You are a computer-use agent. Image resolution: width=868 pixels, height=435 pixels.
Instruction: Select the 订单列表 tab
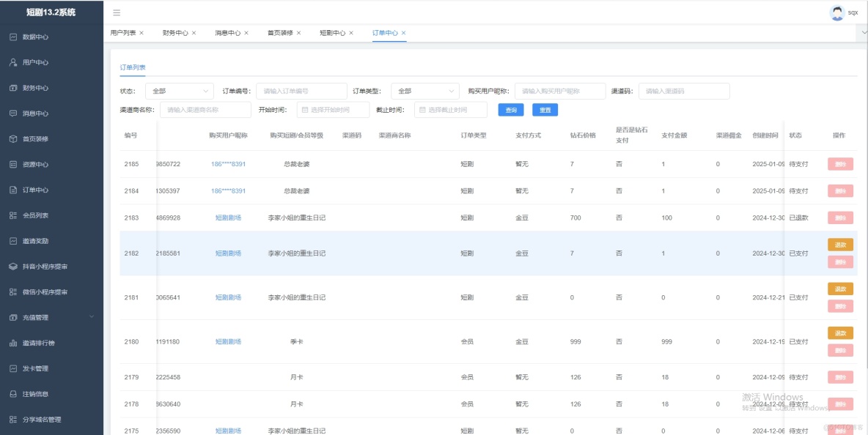(133, 65)
